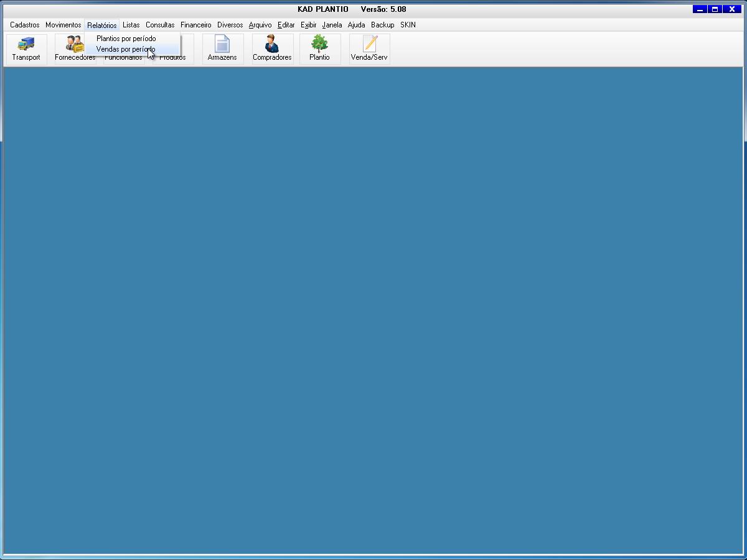747x560 pixels.
Task: Open the Financeiro menu
Action: [196, 25]
